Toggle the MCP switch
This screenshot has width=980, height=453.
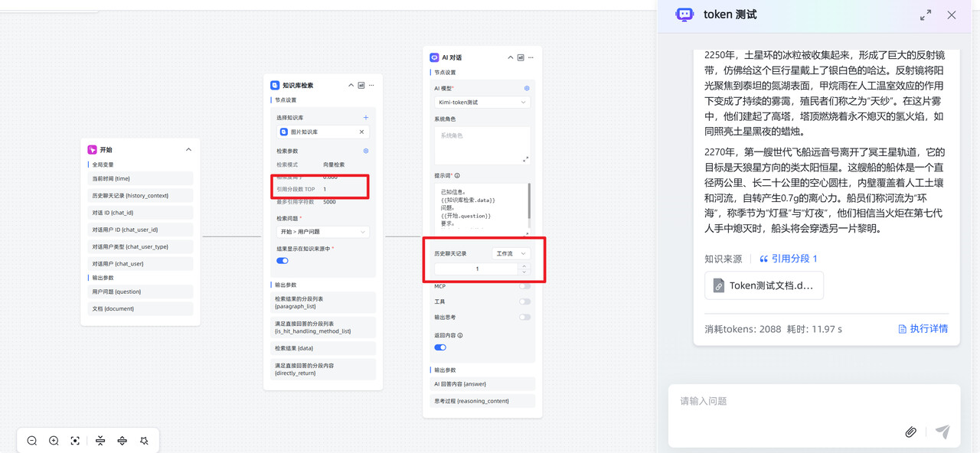click(524, 286)
